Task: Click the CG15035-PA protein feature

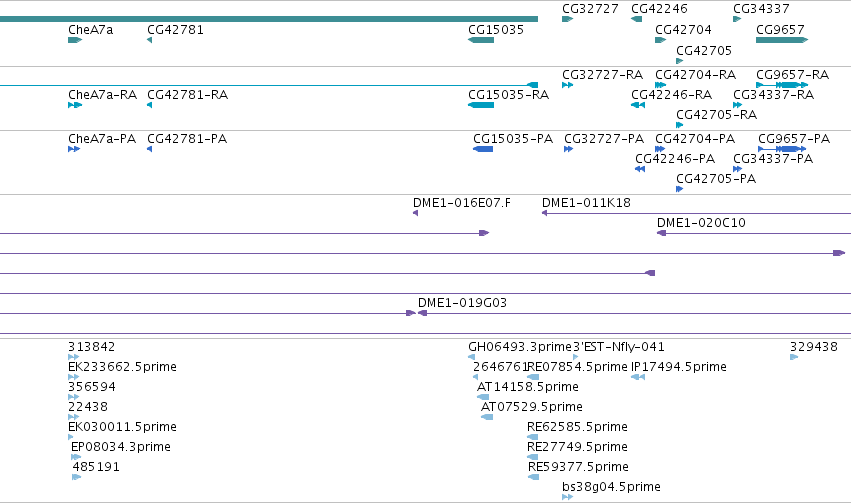Action: pos(483,149)
